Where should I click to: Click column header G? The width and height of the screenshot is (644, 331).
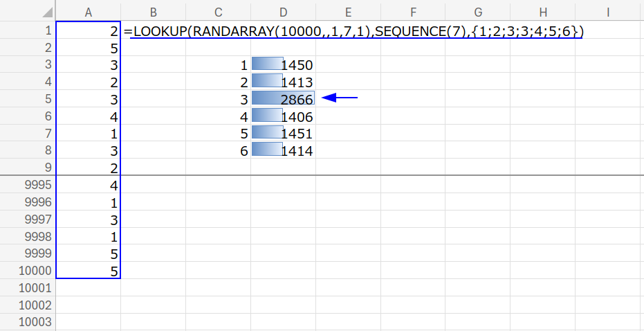[478, 11]
